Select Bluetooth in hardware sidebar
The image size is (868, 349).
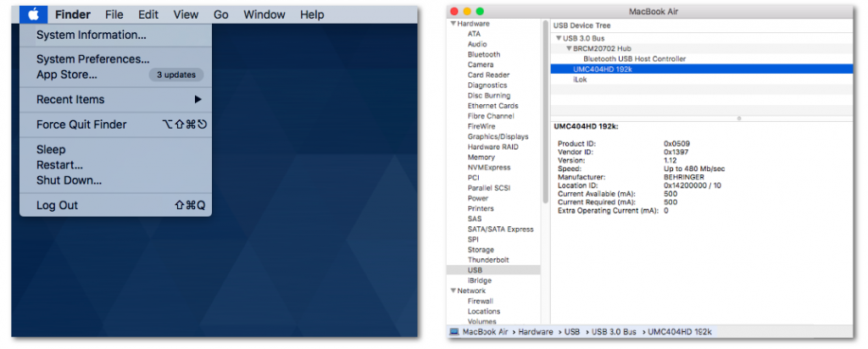click(x=484, y=54)
